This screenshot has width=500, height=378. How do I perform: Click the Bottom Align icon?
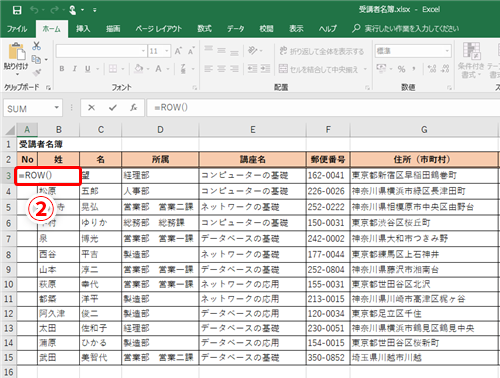pos(234,52)
